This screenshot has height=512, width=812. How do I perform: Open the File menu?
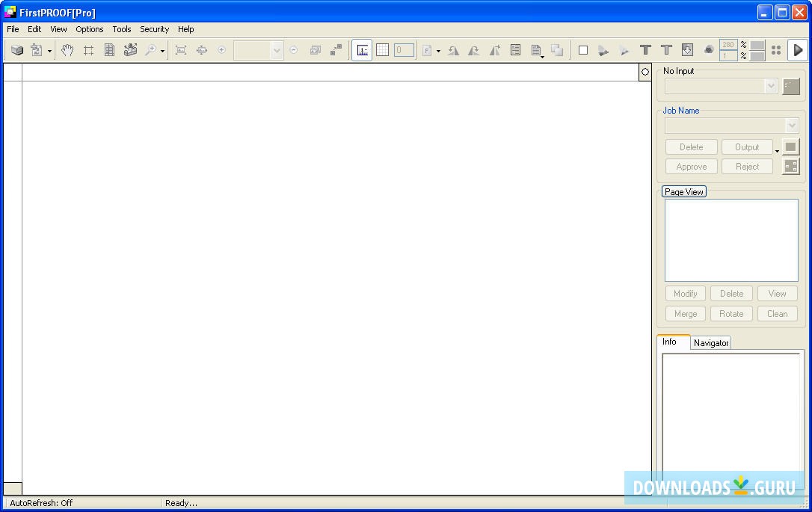tap(13, 29)
